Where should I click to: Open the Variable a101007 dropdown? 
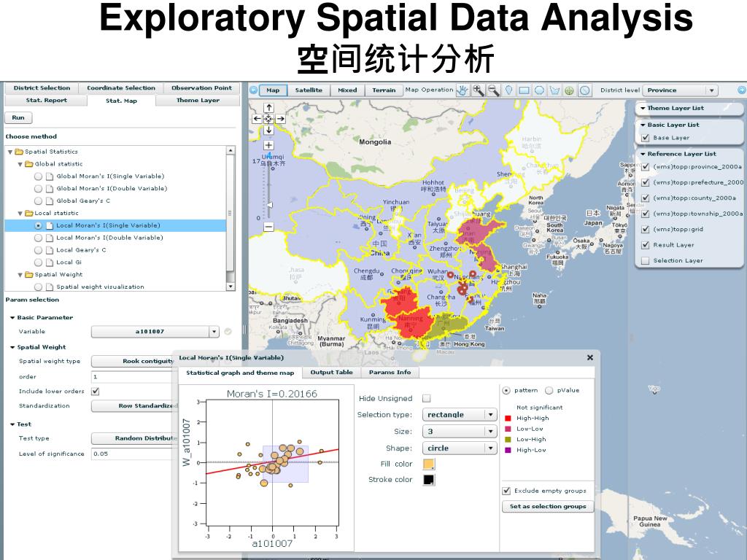(155, 332)
